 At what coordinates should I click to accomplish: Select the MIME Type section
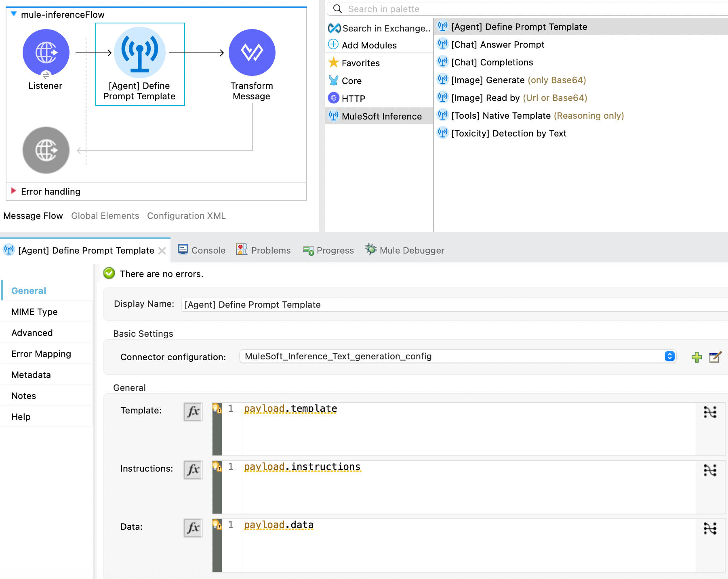click(47, 312)
